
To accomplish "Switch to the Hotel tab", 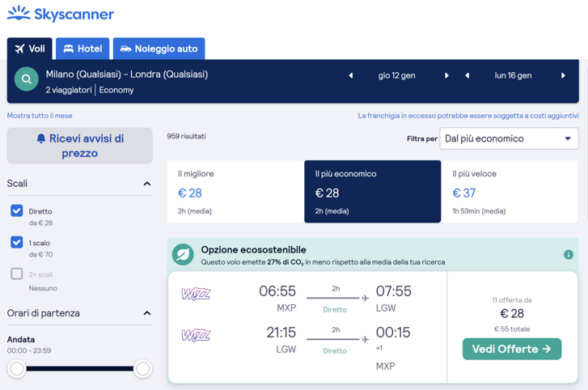I will (x=82, y=49).
